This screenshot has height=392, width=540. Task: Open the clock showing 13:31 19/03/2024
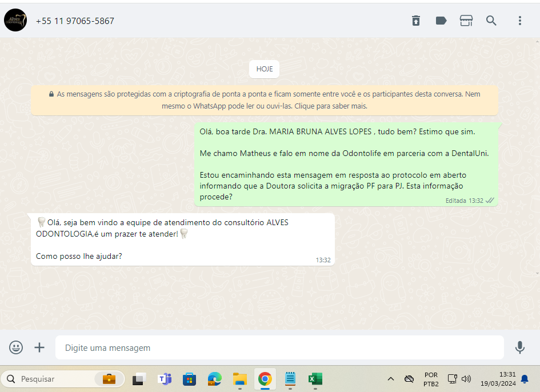tap(498, 379)
